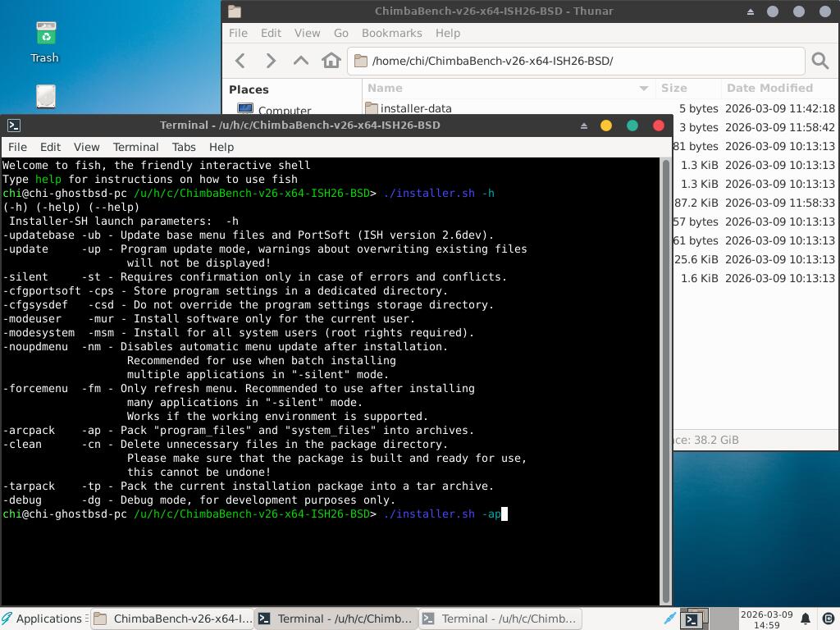Sort by Name column header in Thunar

tap(509, 88)
